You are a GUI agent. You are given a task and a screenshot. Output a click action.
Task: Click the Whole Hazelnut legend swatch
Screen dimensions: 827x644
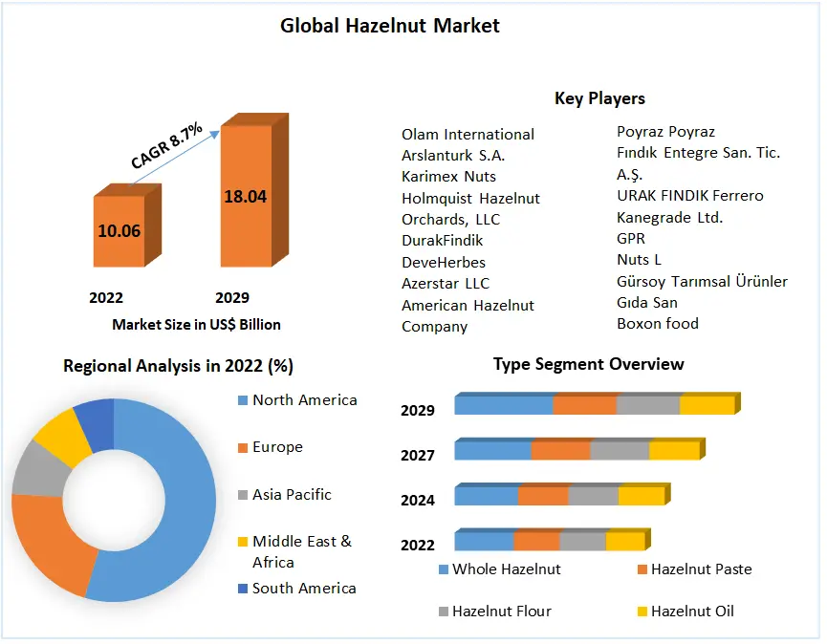(444, 569)
